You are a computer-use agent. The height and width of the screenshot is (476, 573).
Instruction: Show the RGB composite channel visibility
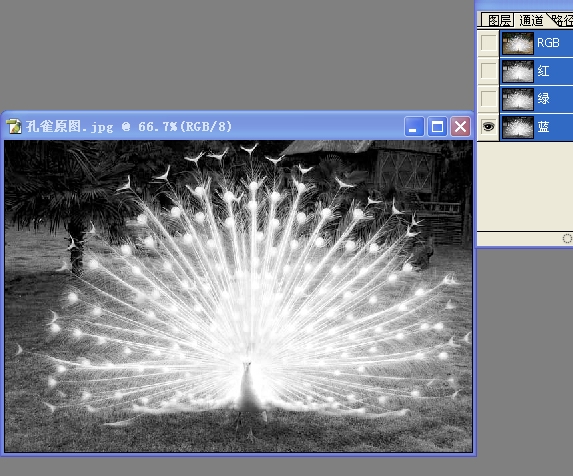click(489, 43)
